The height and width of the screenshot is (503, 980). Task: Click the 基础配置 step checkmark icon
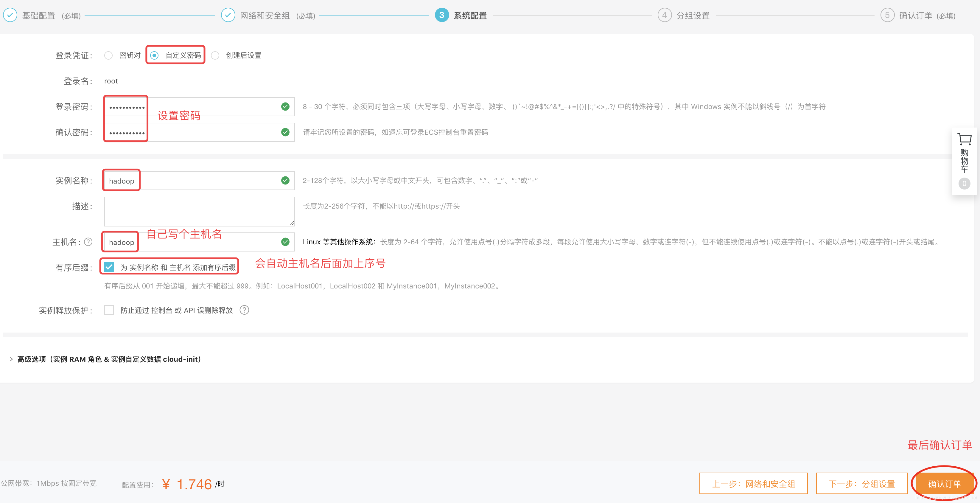click(10, 15)
